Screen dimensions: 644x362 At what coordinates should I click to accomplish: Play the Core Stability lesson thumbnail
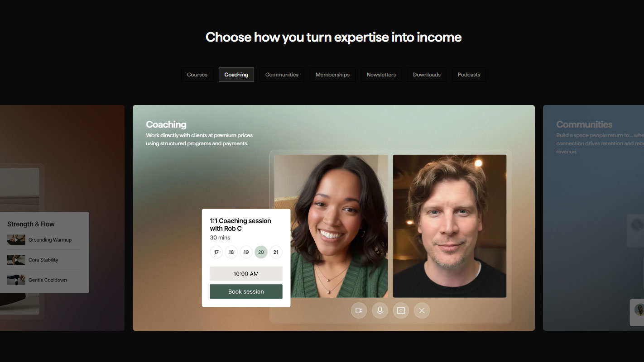pyautogui.click(x=16, y=260)
